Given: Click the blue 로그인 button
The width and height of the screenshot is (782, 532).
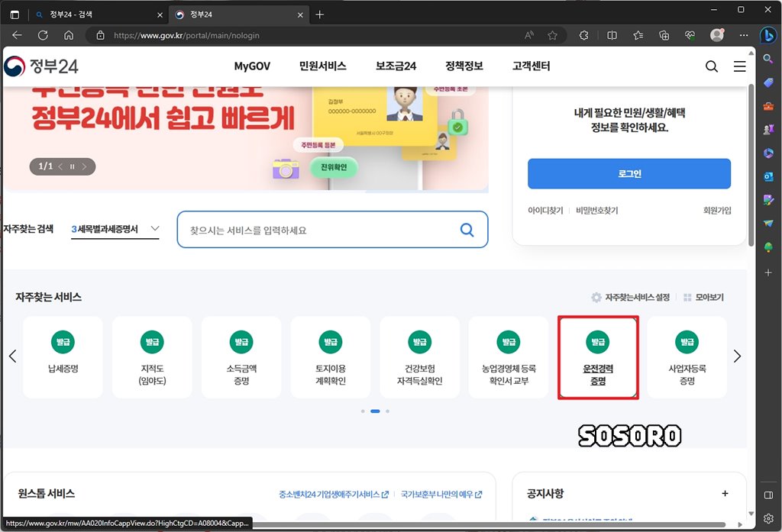Looking at the screenshot, I should pos(629,173).
